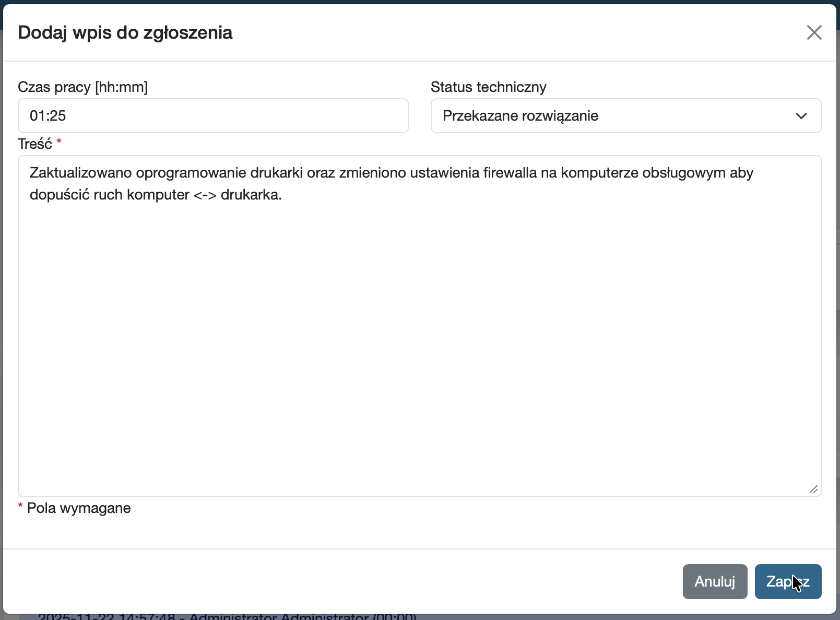Expand the Status techniczny chevron arrow
The height and width of the screenshot is (620, 840).
click(x=801, y=116)
